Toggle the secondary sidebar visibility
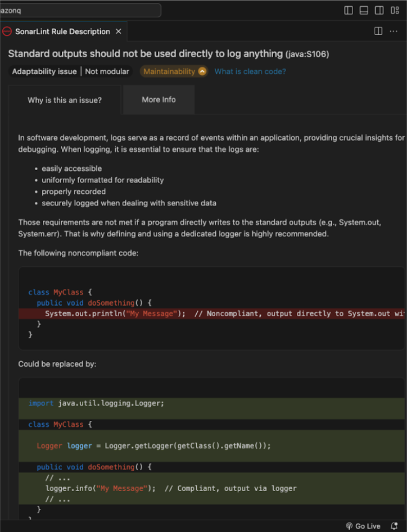The width and height of the screenshot is (407, 532). coord(378,10)
